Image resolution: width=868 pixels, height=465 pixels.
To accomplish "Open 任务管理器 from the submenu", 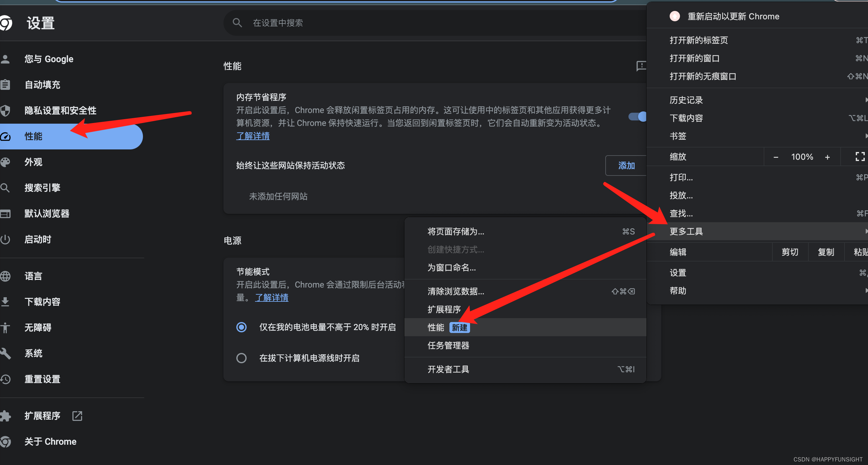I will pyautogui.click(x=448, y=346).
